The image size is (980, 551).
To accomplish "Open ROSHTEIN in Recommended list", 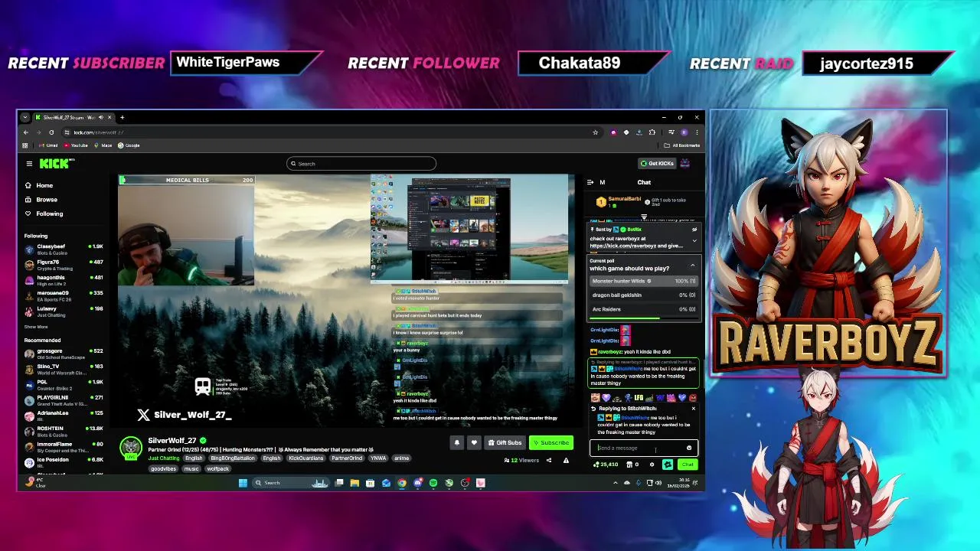I will click(x=64, y=432).
